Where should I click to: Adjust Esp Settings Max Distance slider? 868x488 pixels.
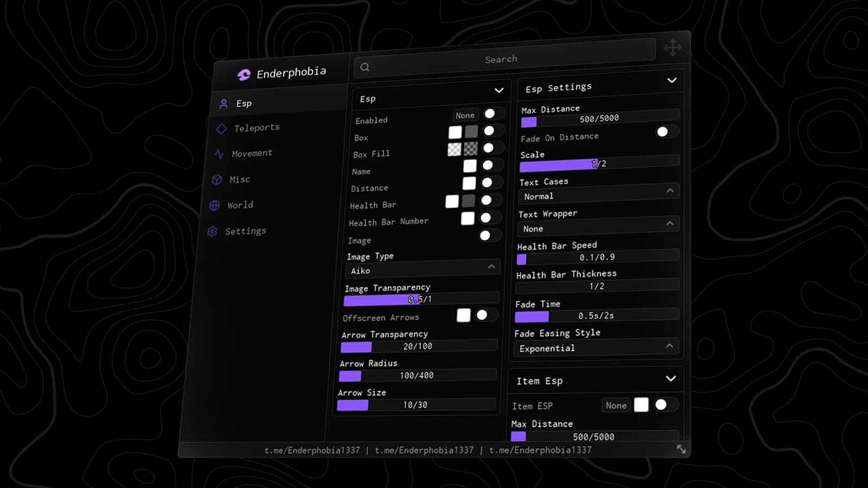tap(600, 118)
